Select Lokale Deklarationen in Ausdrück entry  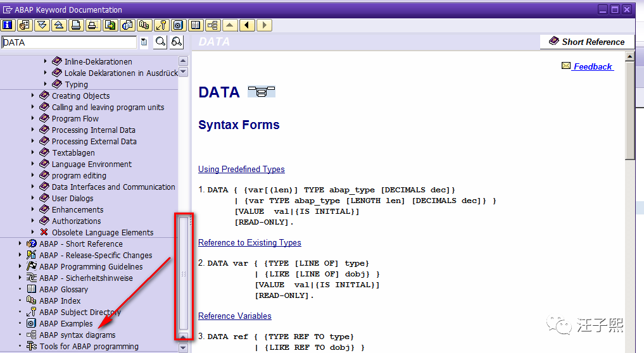pyautogui.click(x=121, y=73)
